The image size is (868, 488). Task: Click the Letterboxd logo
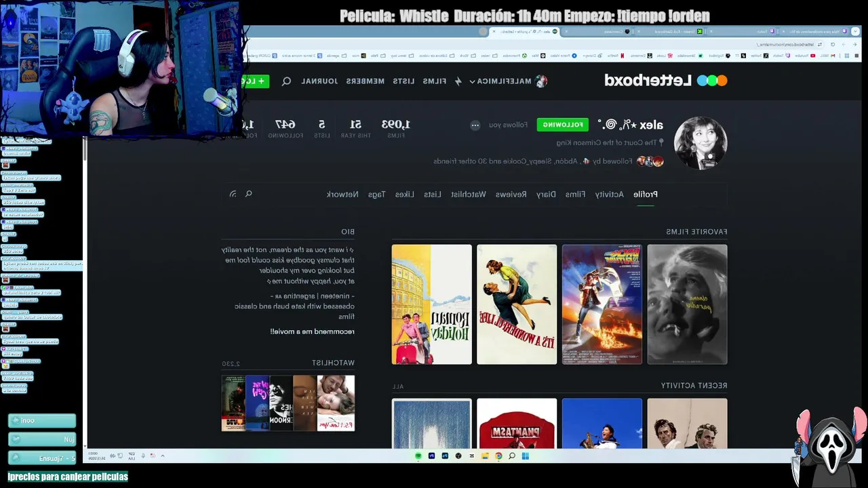(x=665, y=81)
